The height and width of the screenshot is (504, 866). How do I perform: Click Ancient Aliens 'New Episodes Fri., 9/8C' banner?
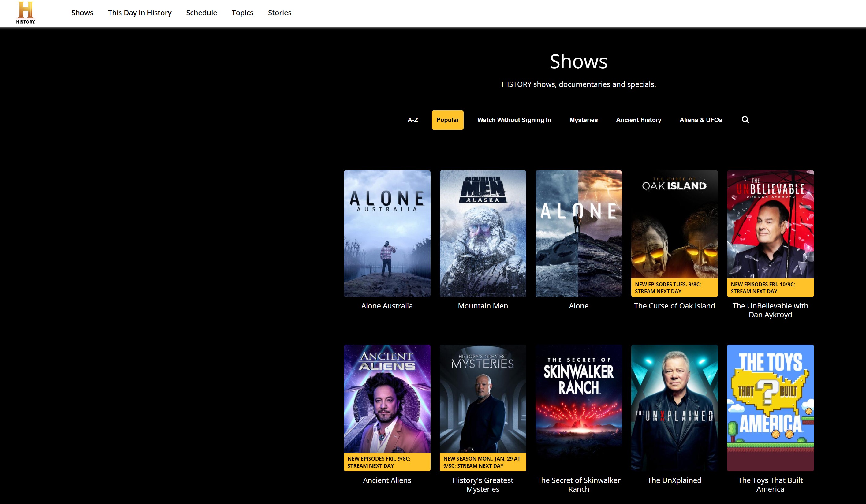point(387,462)
